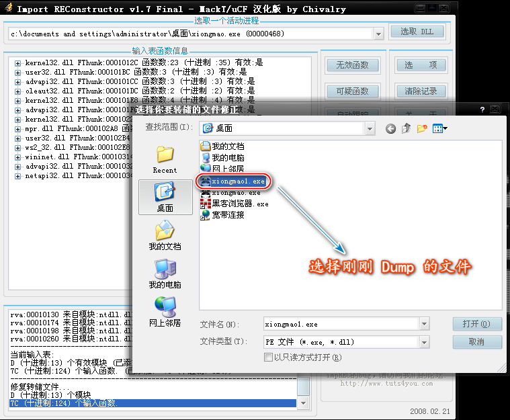The width and height of the screenshot is (510, 420).
Task: Create new folder icon in dialog toolbar
Action: (x=422, y=129)
